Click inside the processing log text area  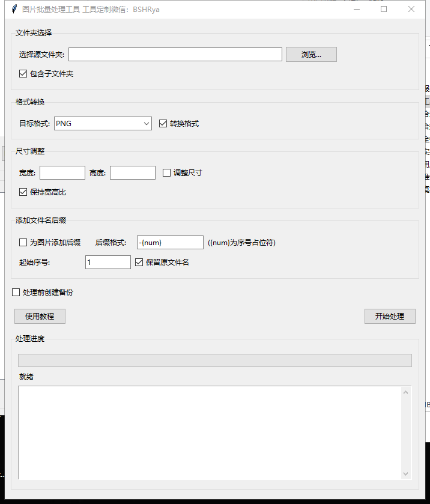click(209, 433)
